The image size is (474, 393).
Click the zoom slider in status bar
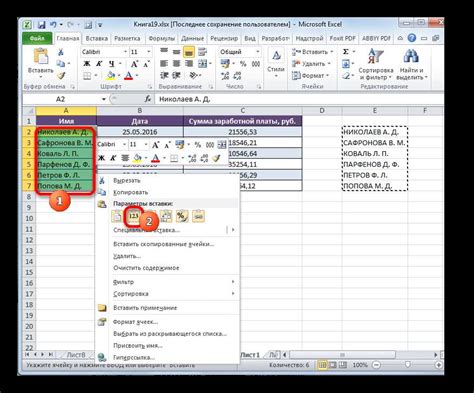tap(407, 365)
